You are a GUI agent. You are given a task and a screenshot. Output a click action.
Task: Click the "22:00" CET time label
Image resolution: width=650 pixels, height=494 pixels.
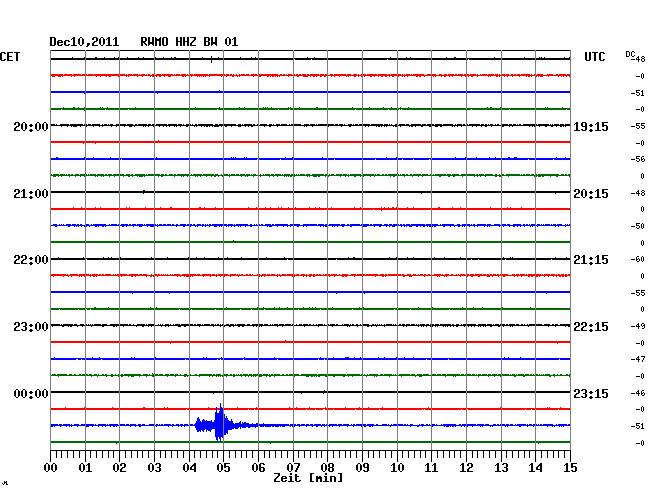31,260
